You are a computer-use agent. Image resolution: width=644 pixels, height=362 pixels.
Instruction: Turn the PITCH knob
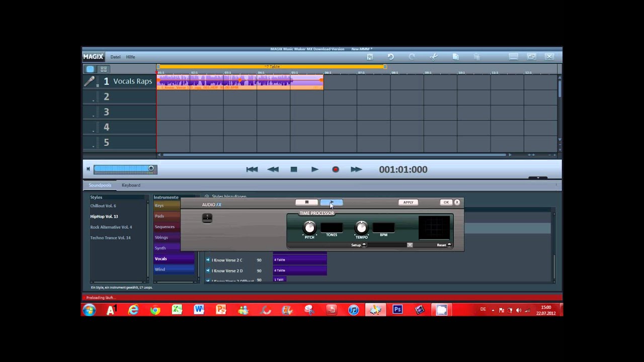[x=309, y=228]
